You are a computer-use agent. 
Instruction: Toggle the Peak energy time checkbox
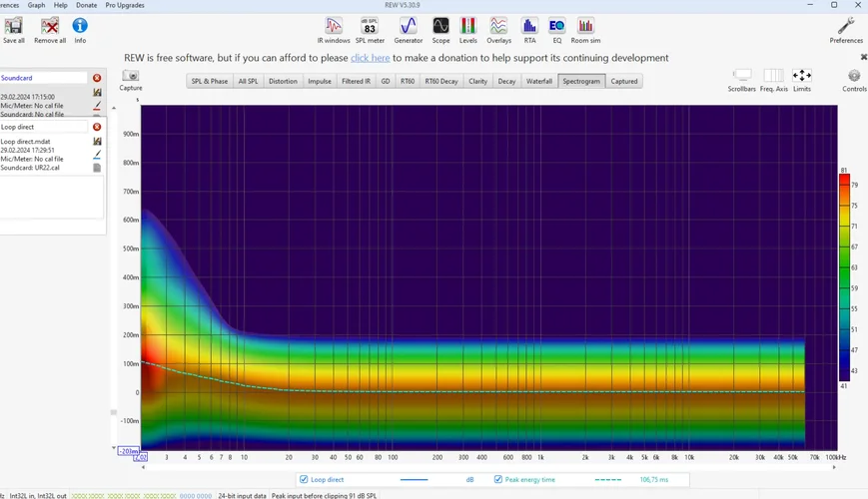(498, 480)
